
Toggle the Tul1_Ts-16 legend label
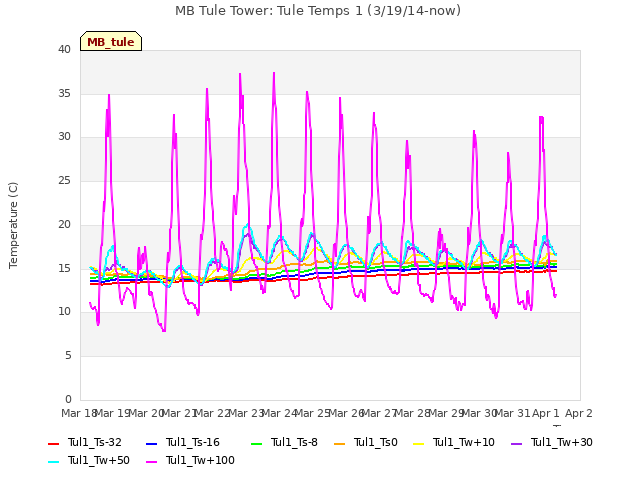click(193, 442)
